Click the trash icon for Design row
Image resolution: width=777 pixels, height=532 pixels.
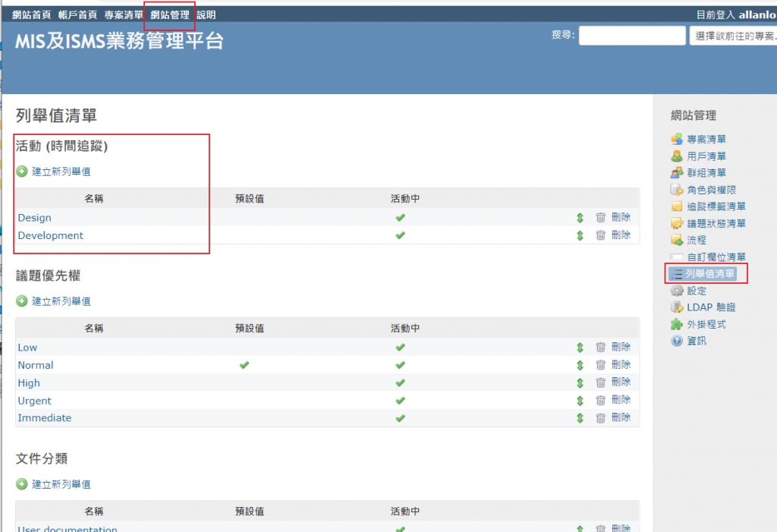tap(600, 218)
